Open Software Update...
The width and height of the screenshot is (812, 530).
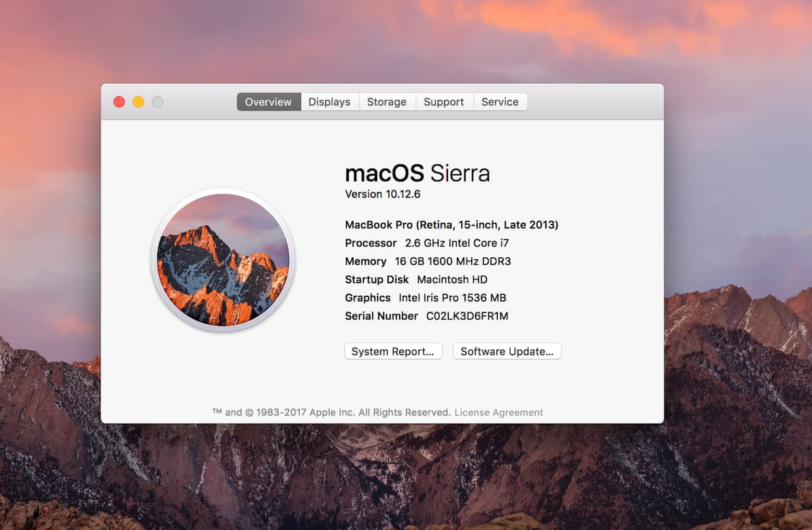507,351
